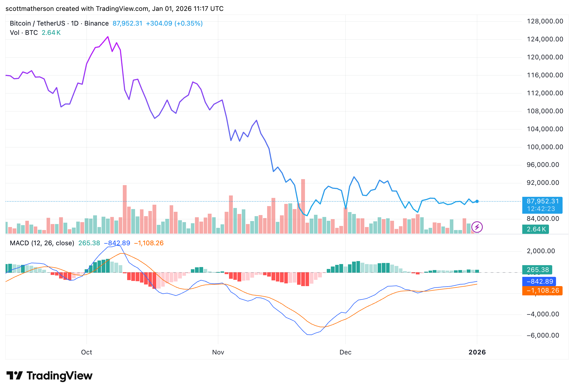The width and height of the screenshot is (574, 392).
Task: Click the −6,000.00 MACD scale label
Action: coord(543,335)
